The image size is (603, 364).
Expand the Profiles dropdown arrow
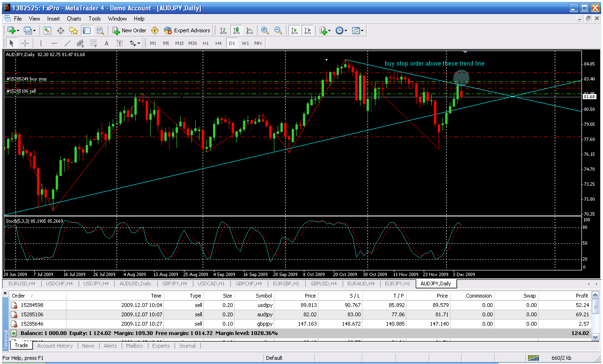click(34, 30)
